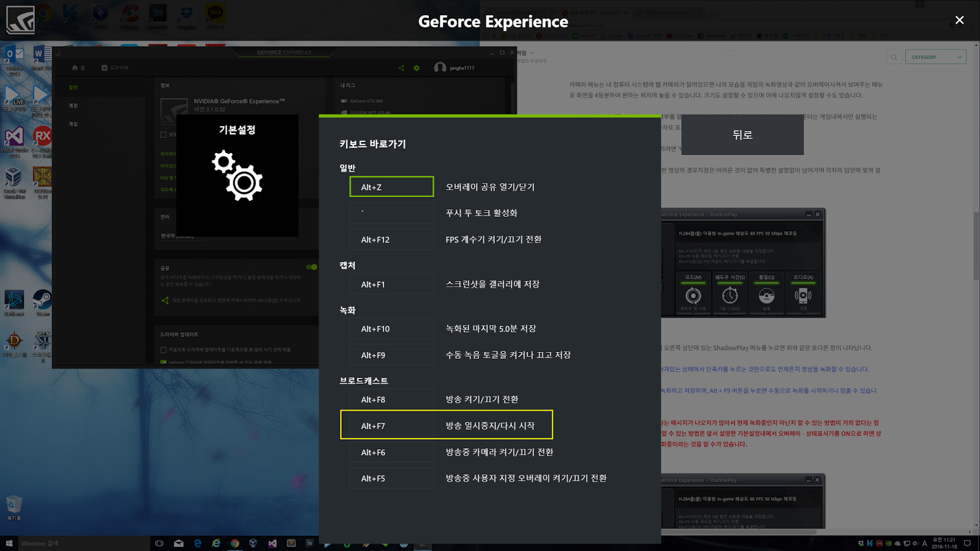The width and height of the screenshot is (980, 551).
Task: Click the jangha1117 account avatar
Action: coord(440,68)
